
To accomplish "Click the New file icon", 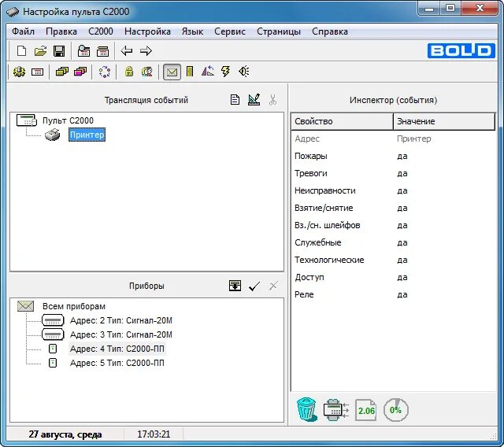I will point(21,50).
